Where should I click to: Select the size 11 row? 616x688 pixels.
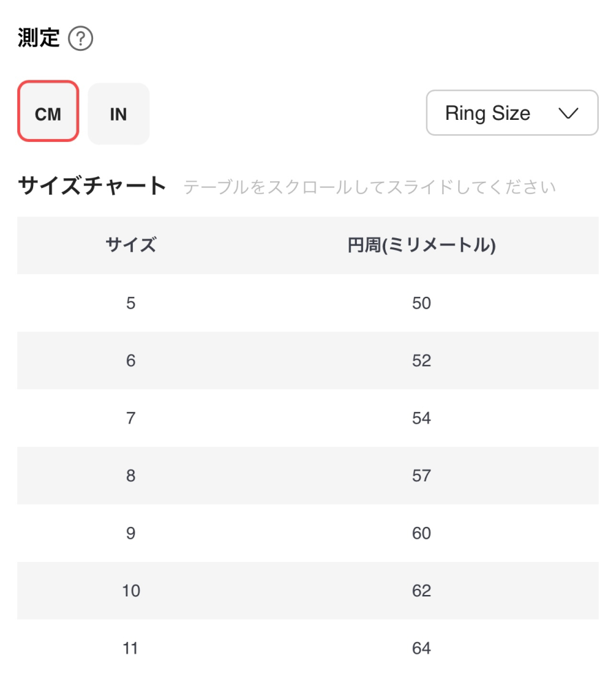click(x=308, y=647)
